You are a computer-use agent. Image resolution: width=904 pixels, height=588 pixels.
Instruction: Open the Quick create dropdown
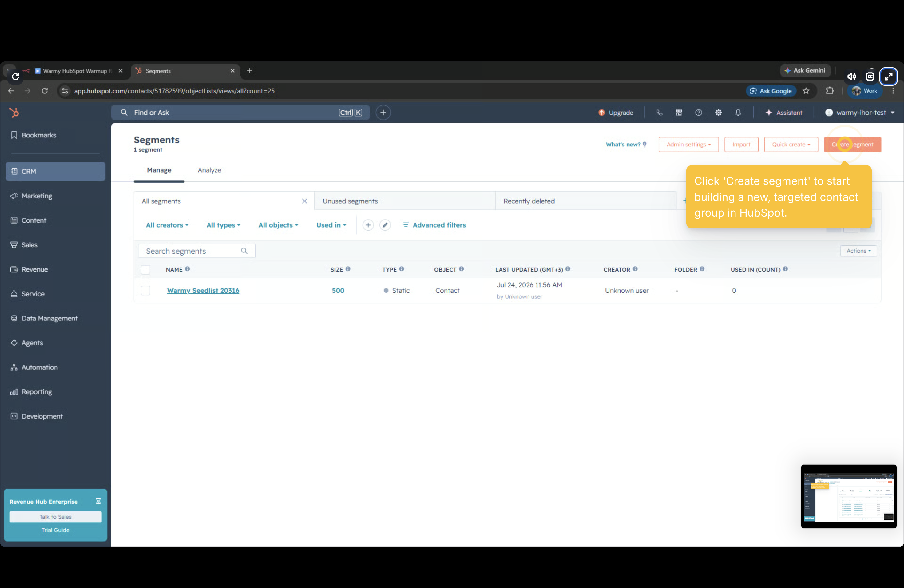click(x=791, y=144)
